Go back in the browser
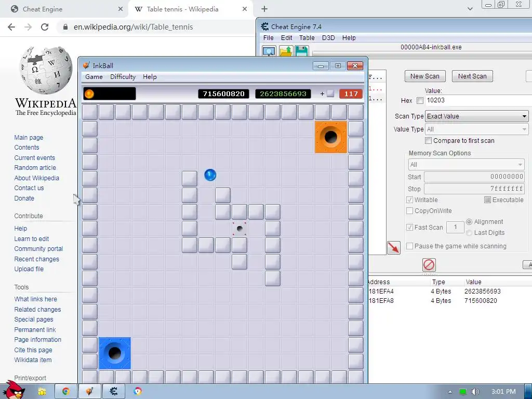 (11, 27)
